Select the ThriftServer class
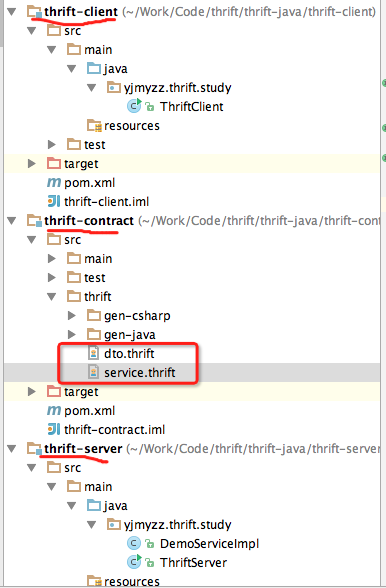The width and height of the screenshot is (386, 588). click(x=193, y=562)
